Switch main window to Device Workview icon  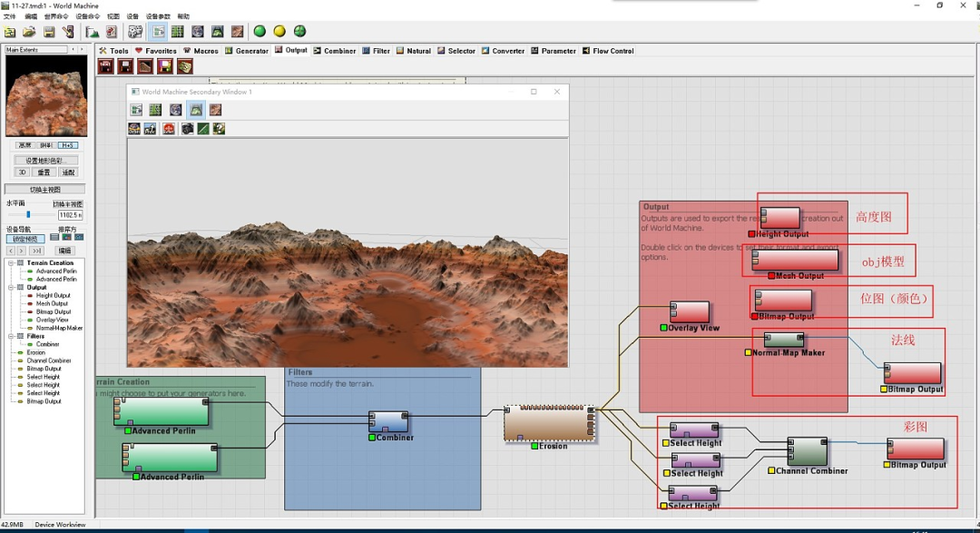pyautogui.click(x=158, y=31)
